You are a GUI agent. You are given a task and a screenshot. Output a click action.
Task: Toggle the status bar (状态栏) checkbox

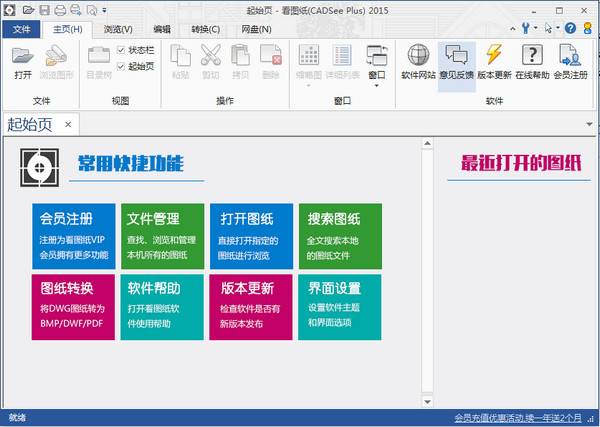122,50
